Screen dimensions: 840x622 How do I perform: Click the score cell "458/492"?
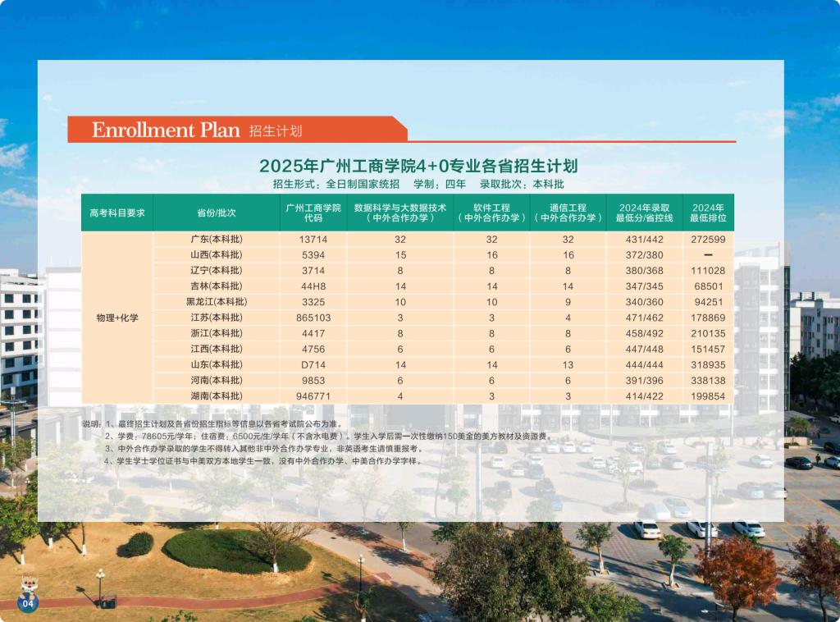coord(645,334)
